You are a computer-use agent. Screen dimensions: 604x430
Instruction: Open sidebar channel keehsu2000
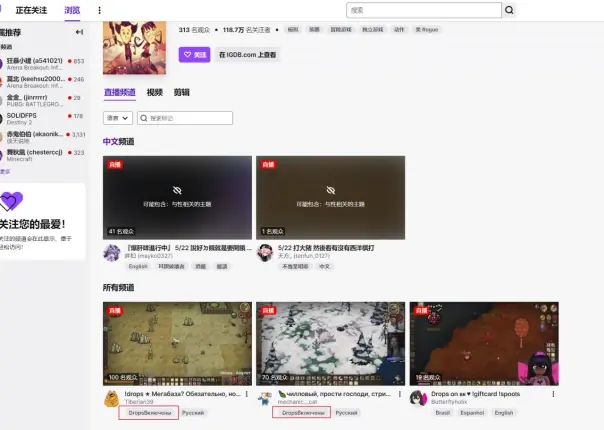[42, 82]
